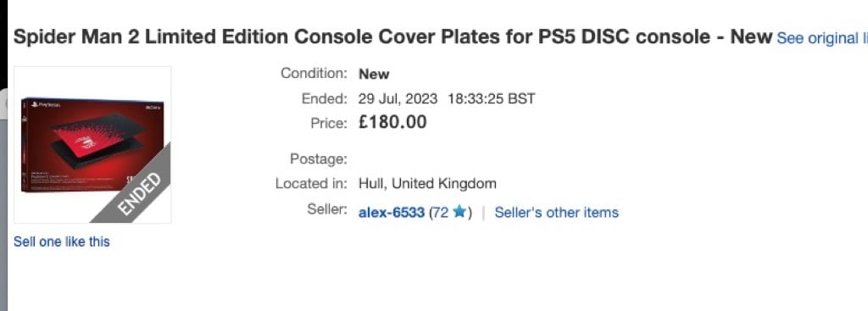Click the Seller label
Image resolution: width=868 pixels, height=311 pixels.
pyautogui.click(x=327, y=209)
